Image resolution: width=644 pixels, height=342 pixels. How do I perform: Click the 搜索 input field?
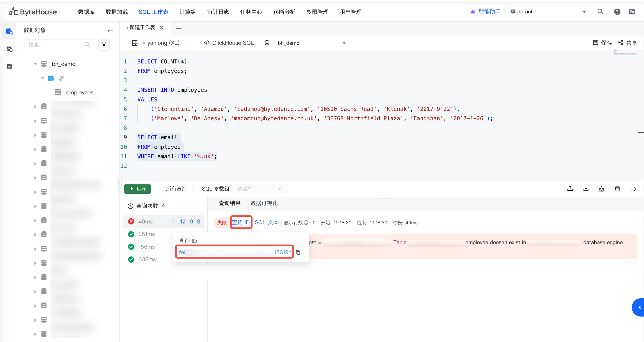(x=55, y=45)
